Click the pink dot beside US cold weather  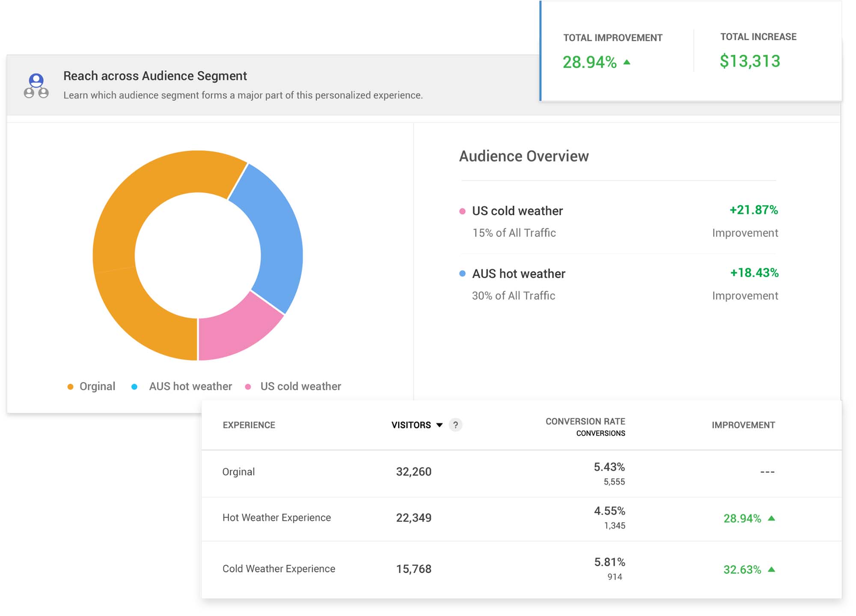tap(462, 211)
